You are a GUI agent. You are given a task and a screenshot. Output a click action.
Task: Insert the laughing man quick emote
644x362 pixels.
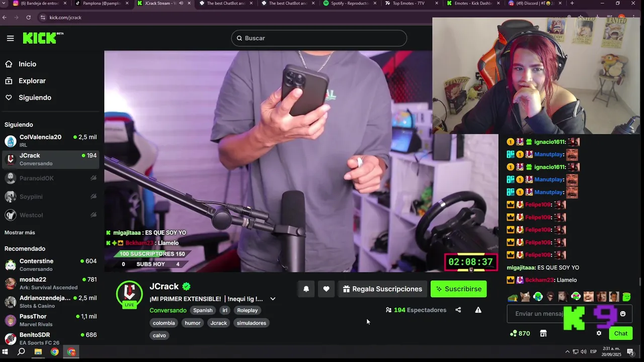[589, 297]
